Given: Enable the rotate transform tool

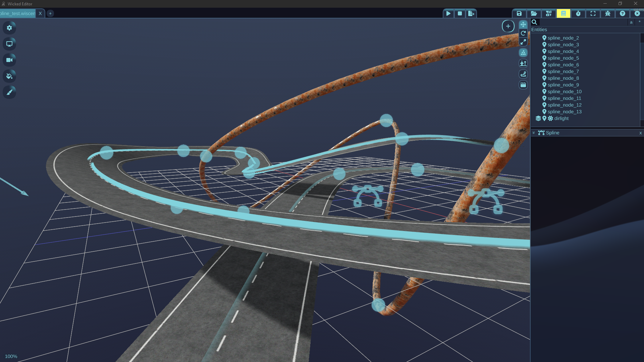Looking at the screenshot, I should [x=523, y=33].
